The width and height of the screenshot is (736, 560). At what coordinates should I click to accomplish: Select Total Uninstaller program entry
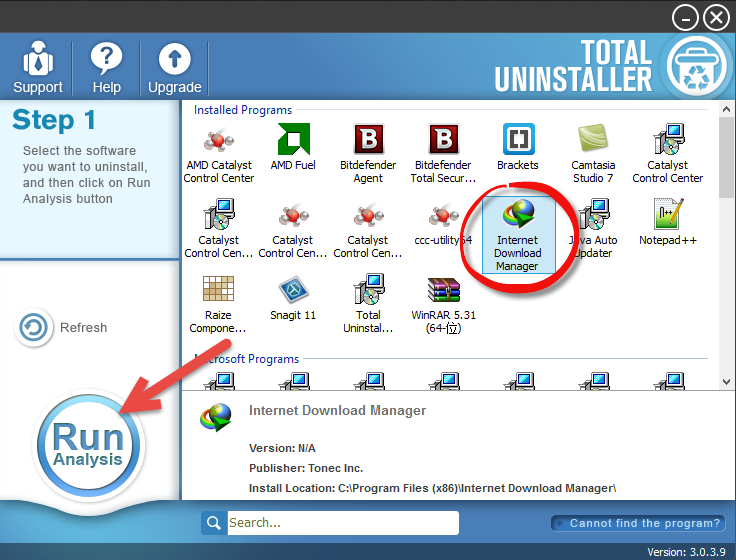click(x=368, y=303)
